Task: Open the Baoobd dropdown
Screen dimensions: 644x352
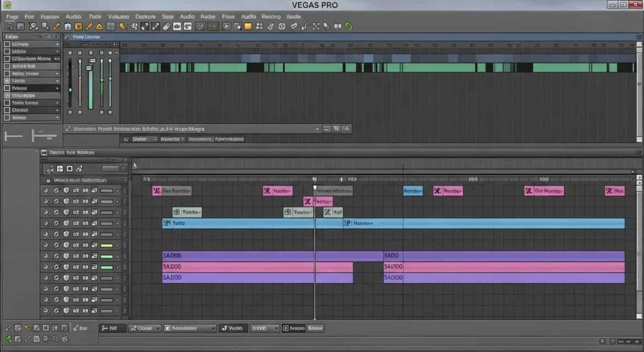Action: click(x=172, y=139)
